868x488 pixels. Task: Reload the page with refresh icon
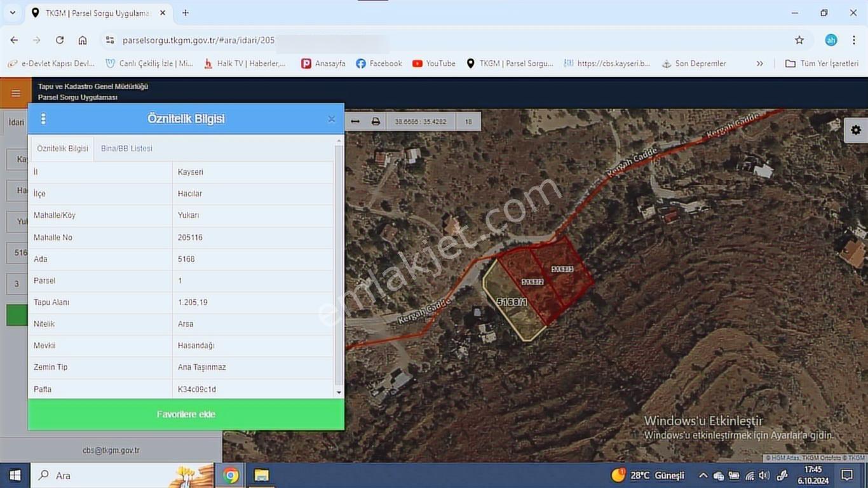(60, 40)
